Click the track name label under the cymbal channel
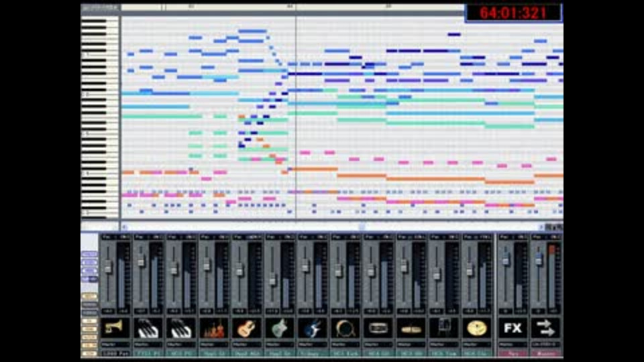The height and width of the screenshot is (362, 644). pos(477,353)
